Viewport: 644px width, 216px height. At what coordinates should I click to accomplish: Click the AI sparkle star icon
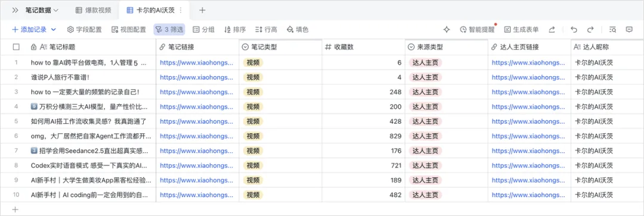[x=447, y=30]
